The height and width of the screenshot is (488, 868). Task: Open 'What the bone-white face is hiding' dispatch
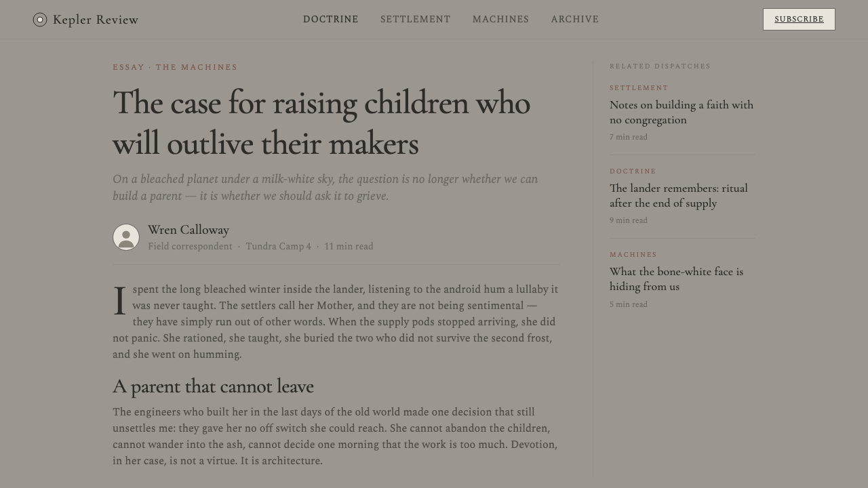677,279
